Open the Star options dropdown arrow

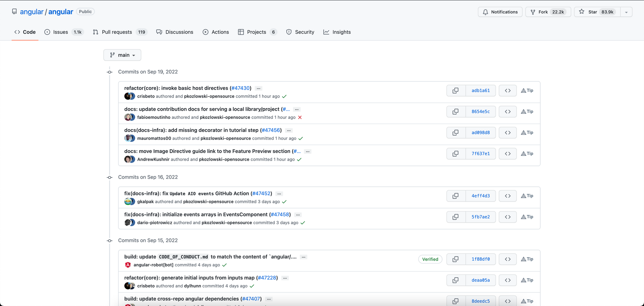tap(626, 12)
